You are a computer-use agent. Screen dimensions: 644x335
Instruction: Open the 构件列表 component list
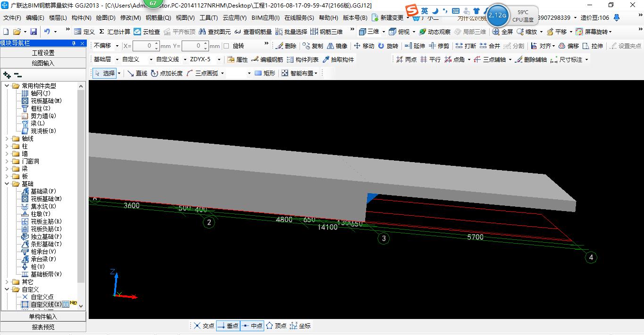[x=302, y=59]
